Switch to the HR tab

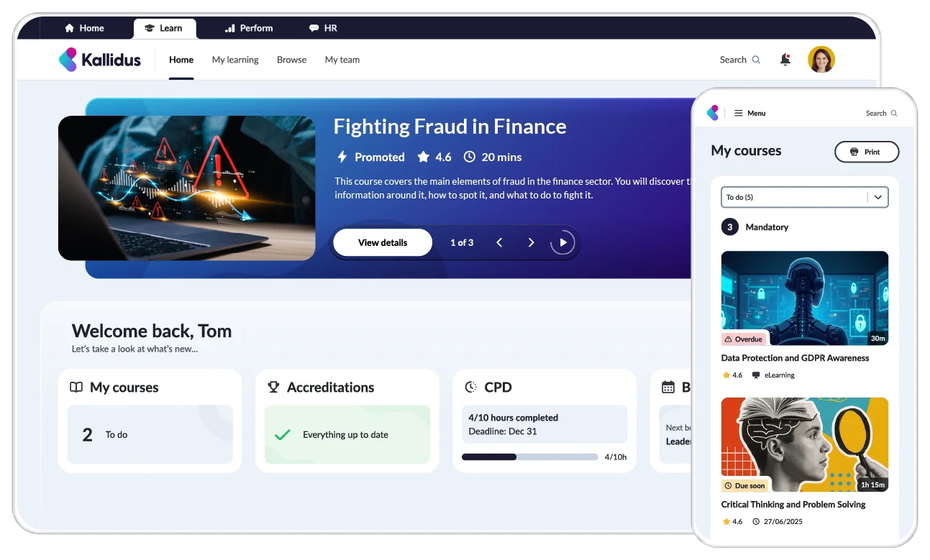point(323,28)
